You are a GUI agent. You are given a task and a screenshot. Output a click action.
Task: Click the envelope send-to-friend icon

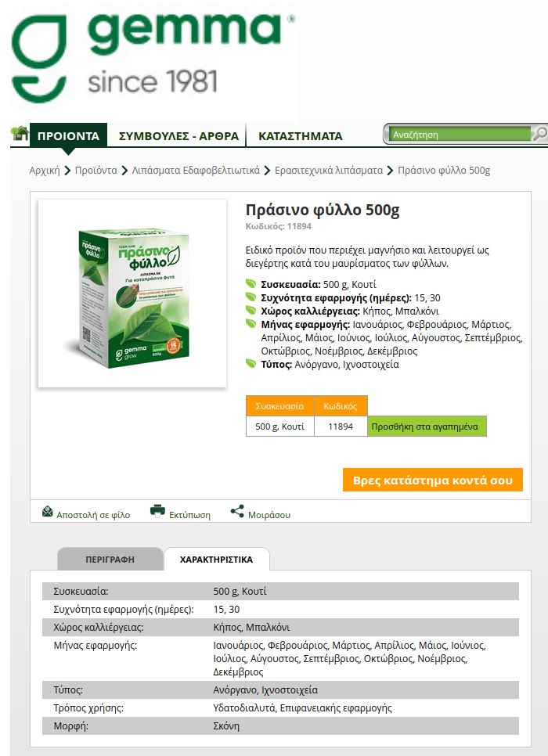coord(47,512)
